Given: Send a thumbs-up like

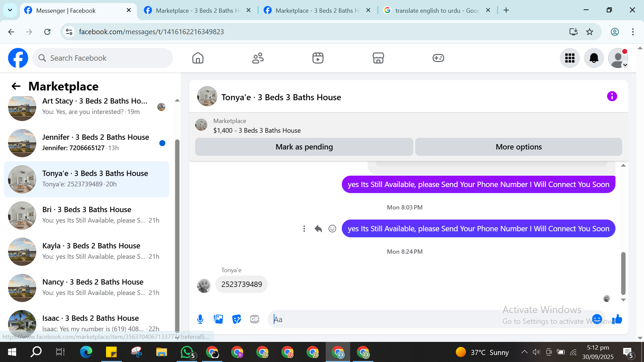Looking at the screenshot, I should click(x=617, y=319).
